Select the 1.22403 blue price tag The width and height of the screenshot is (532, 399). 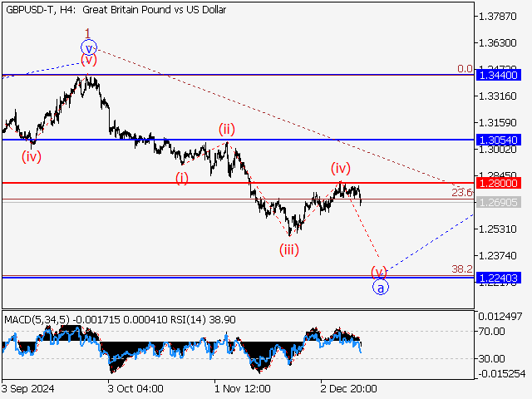pyautogui.click(x=500, y=278)
